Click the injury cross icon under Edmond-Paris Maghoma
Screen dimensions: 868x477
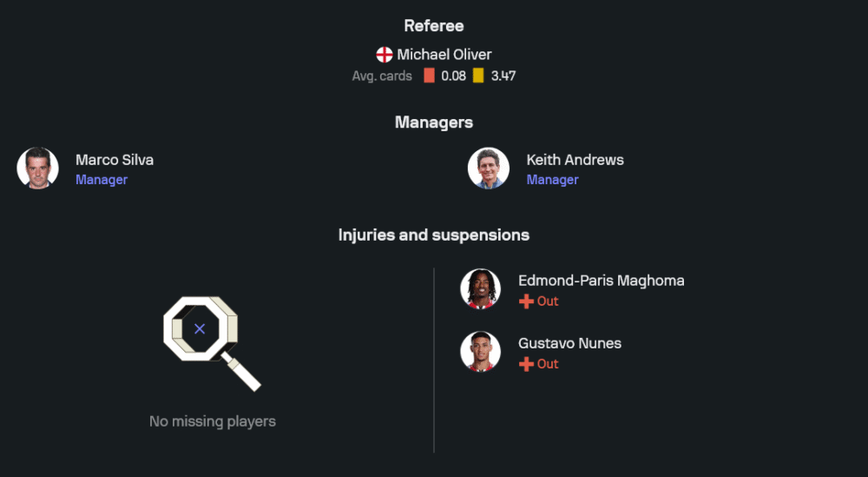pos(526,301)
